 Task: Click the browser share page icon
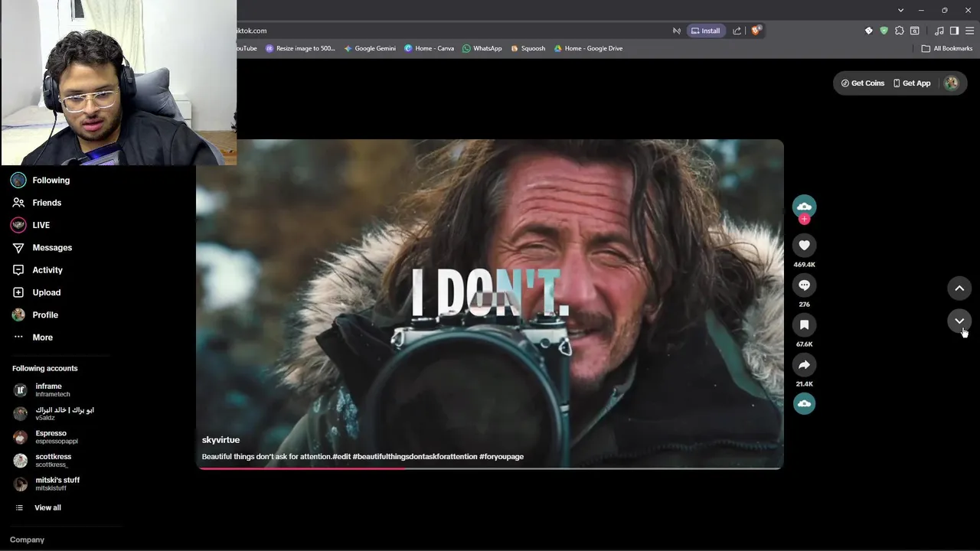tap(737, 31)
